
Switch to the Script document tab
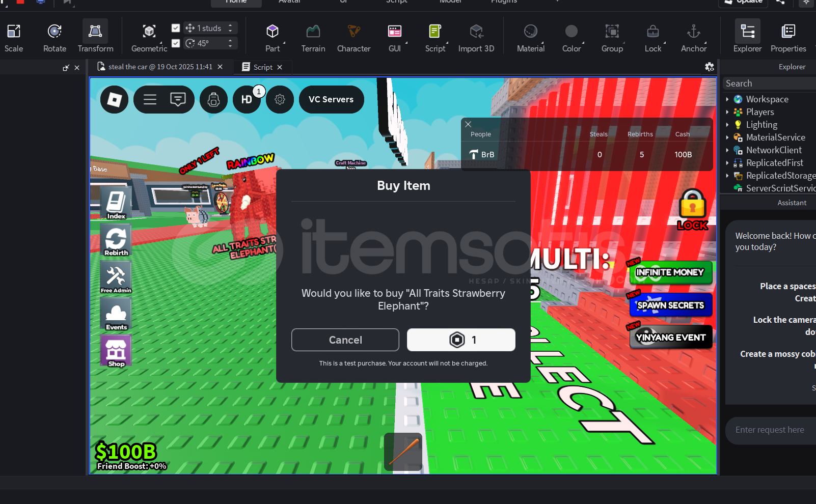click(x=262, y=67)
